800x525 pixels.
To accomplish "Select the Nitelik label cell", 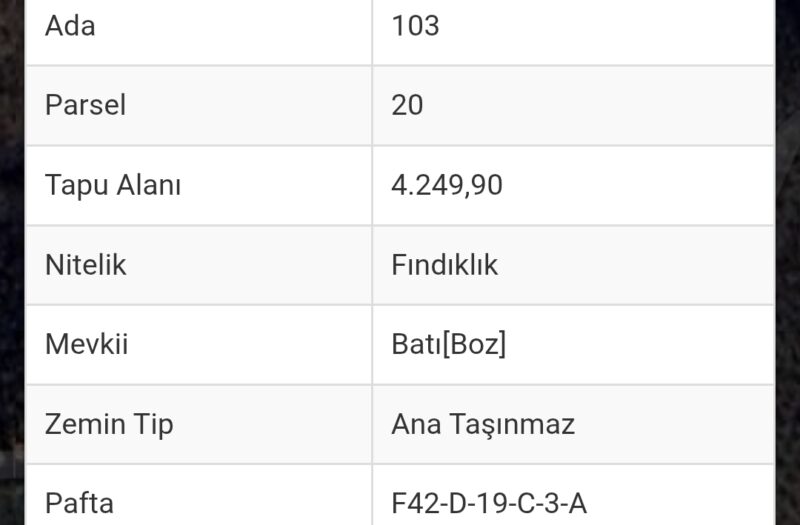I will point(198,265).
